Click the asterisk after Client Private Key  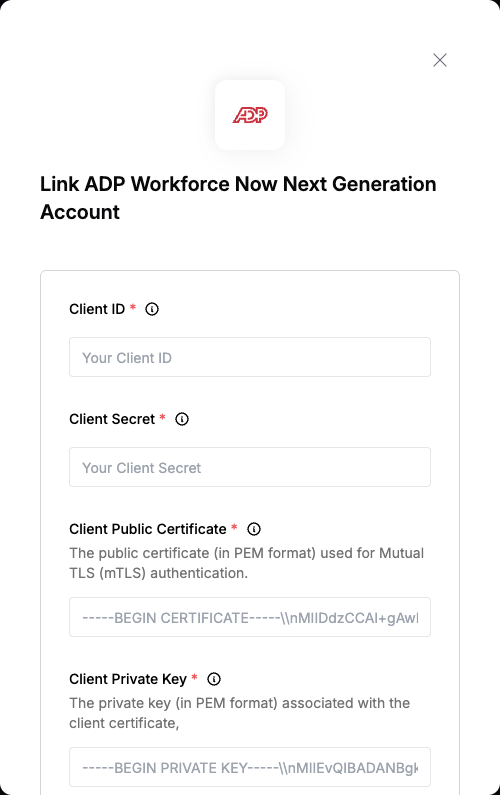194,677
